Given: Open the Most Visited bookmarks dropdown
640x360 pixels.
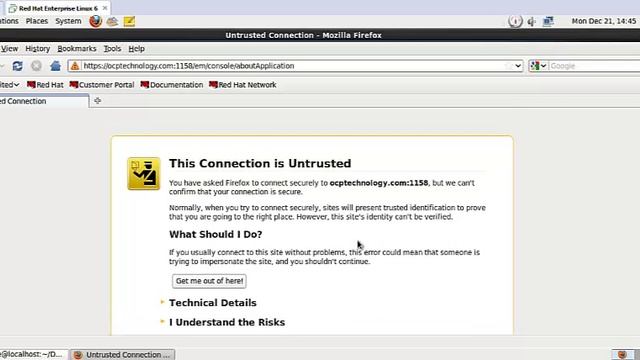Looking at the screenshot, I should [9, 85].
